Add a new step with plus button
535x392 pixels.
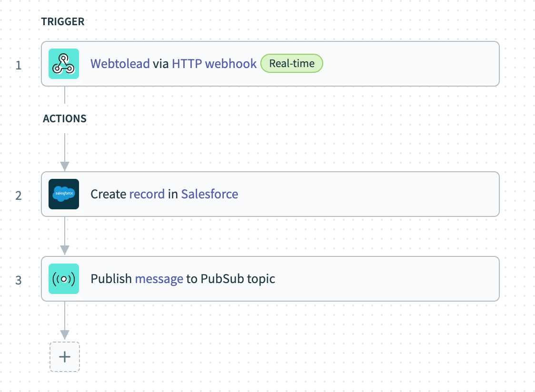(65, 357)
